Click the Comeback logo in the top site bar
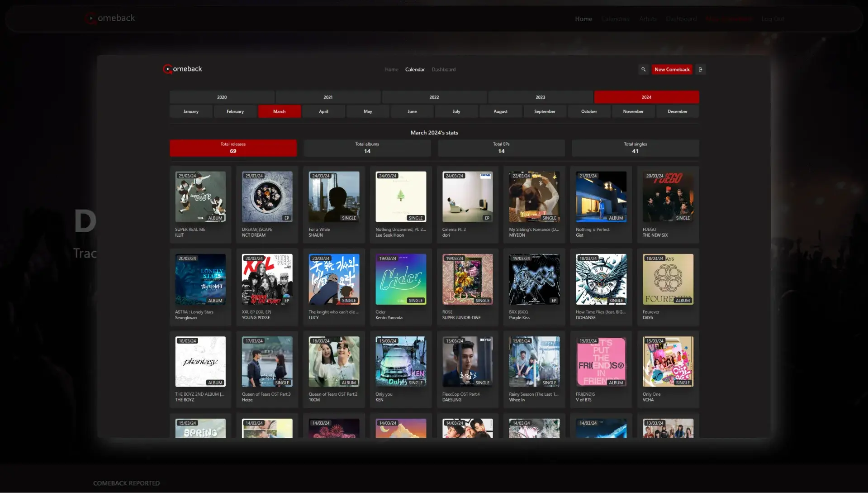This screenshot has height=493, width=868. click(109, 18)
